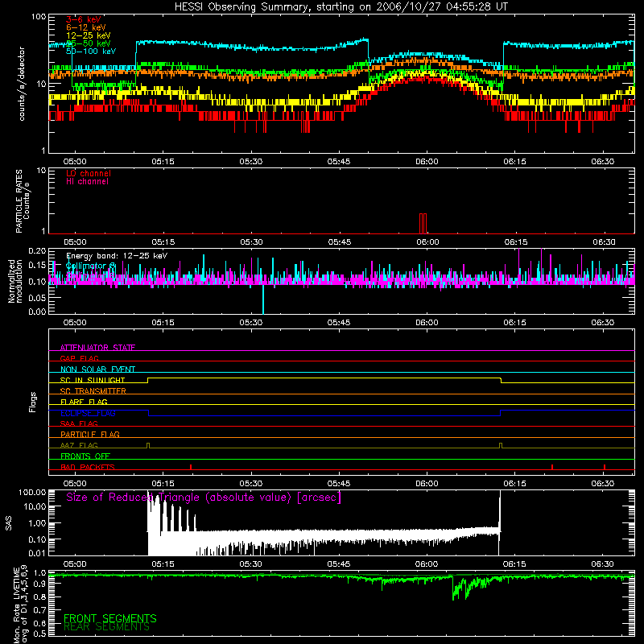The width and height of the screenshot is (644, 644).
Task: Click the BAD_PACKETS flag label
Action: tap(88, 467)
